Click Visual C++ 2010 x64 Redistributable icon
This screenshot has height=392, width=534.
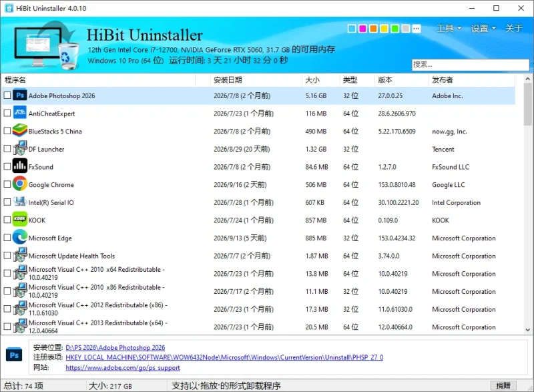(20, 273)
